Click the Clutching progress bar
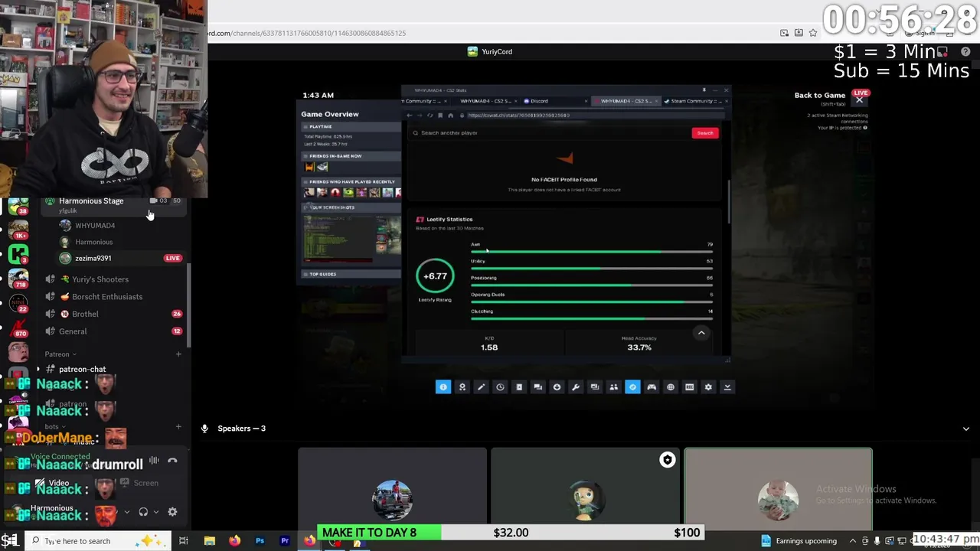Image resolution: width=980 pixels, height=551 pixels. (x=592, y=318)
